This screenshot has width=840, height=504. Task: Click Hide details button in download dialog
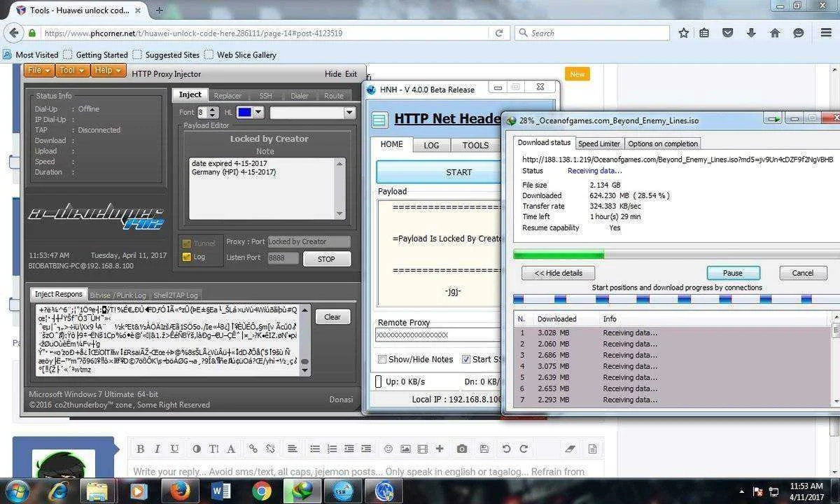[x=558, y=273]
